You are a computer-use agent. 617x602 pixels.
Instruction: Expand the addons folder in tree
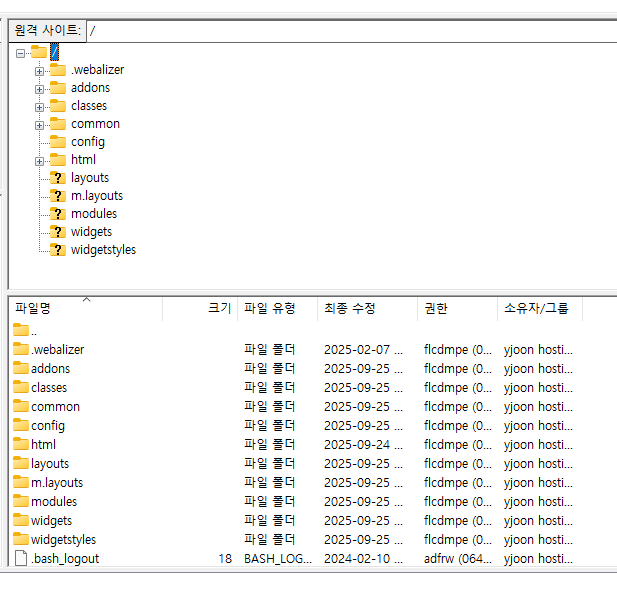(39, 88)
